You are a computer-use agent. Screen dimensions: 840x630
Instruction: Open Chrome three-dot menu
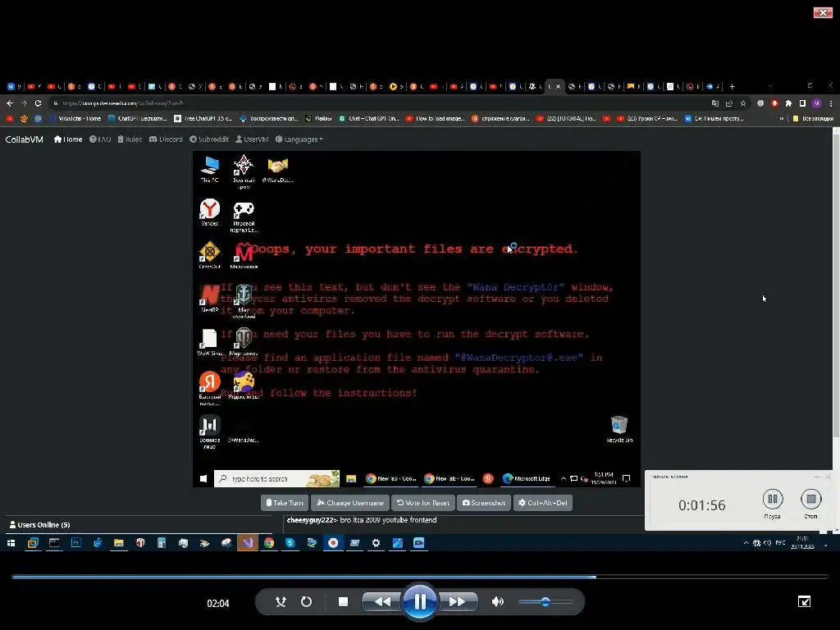[x=831, y=103]
